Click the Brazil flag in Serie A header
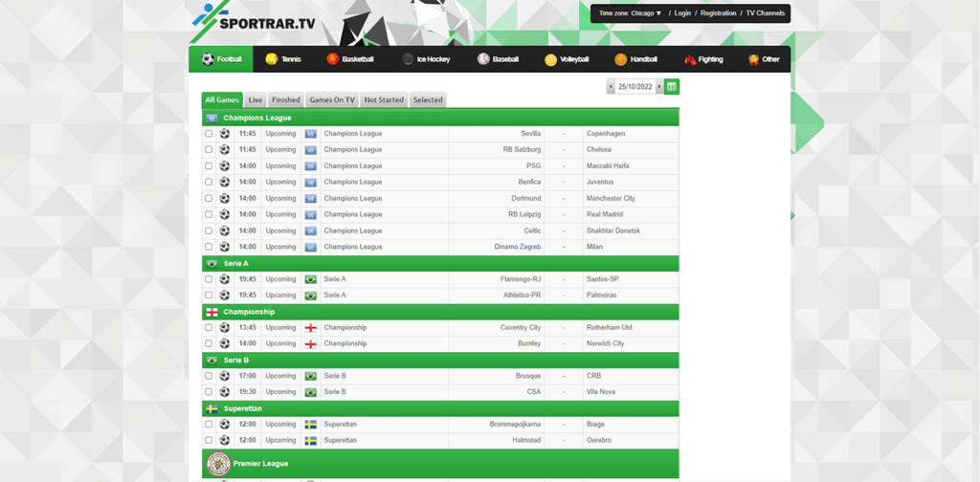The width and height of the screenshot is (980, 482). pyautogui.click(x=212, y=264)
